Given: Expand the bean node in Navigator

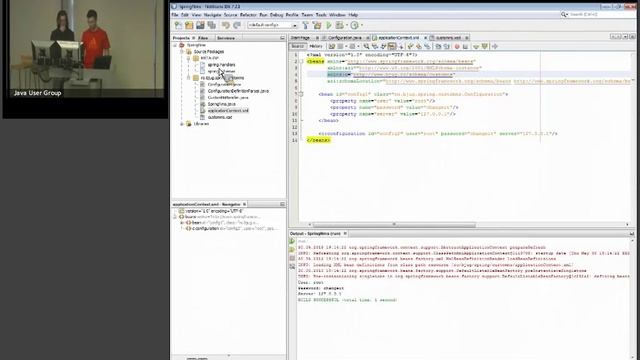Looking at the screenshot, I should point(182,223).
